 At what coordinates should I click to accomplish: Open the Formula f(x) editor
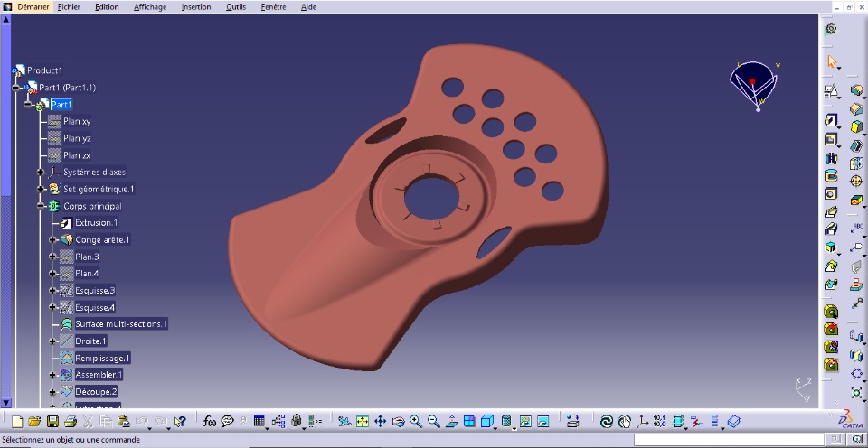pos(209,422)
